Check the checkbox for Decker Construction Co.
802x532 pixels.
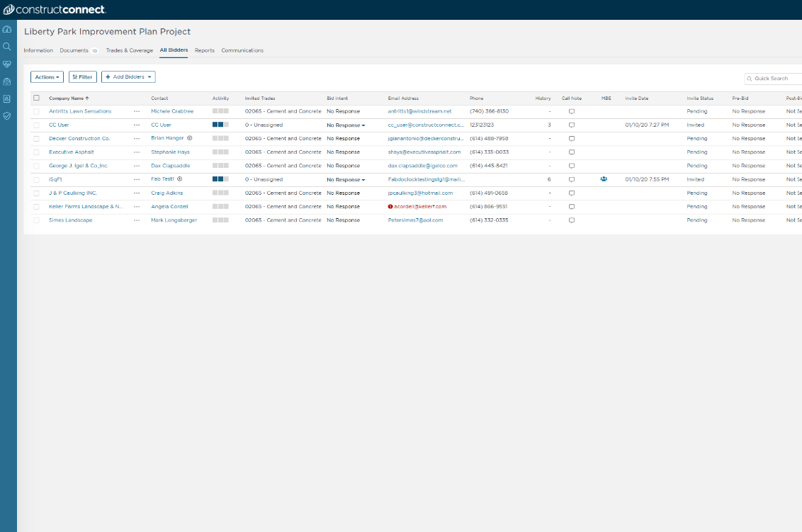click(36, 138)
